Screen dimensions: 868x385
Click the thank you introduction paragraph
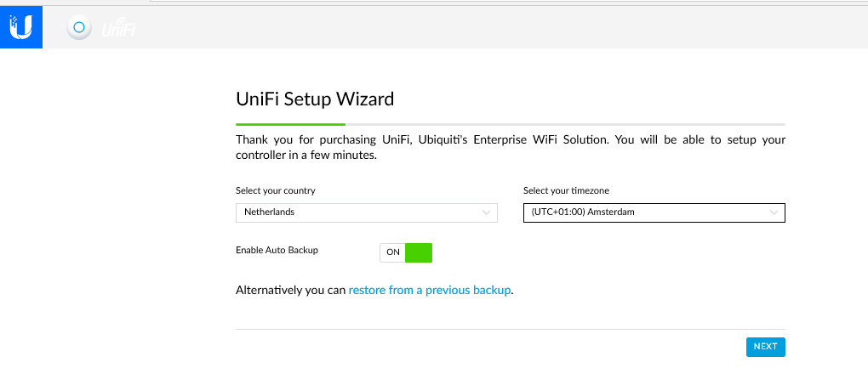coord(511,147)
